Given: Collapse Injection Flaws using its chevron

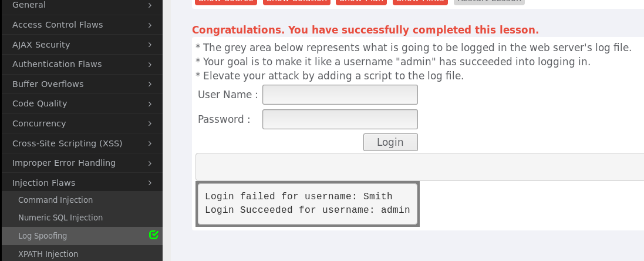Looking at the screenshot, I should pos(150,183).
